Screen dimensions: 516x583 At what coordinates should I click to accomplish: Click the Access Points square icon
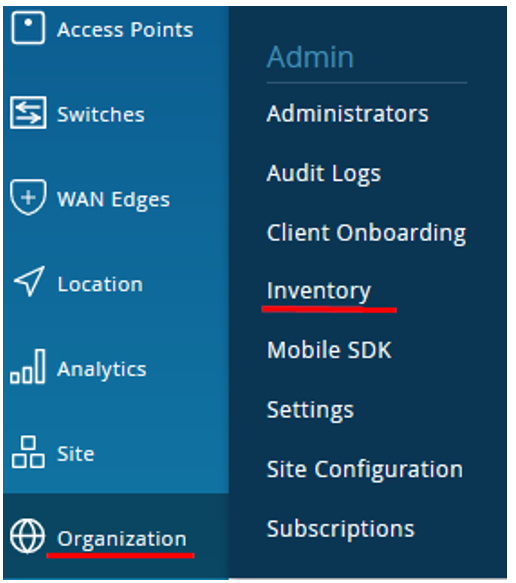coord(28,28)
